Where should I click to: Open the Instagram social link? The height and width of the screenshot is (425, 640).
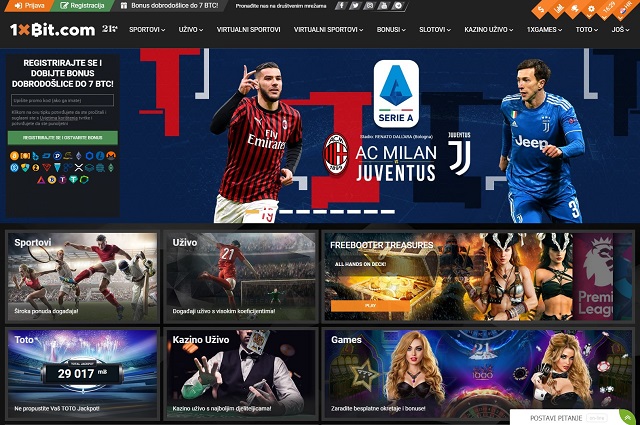369,6
